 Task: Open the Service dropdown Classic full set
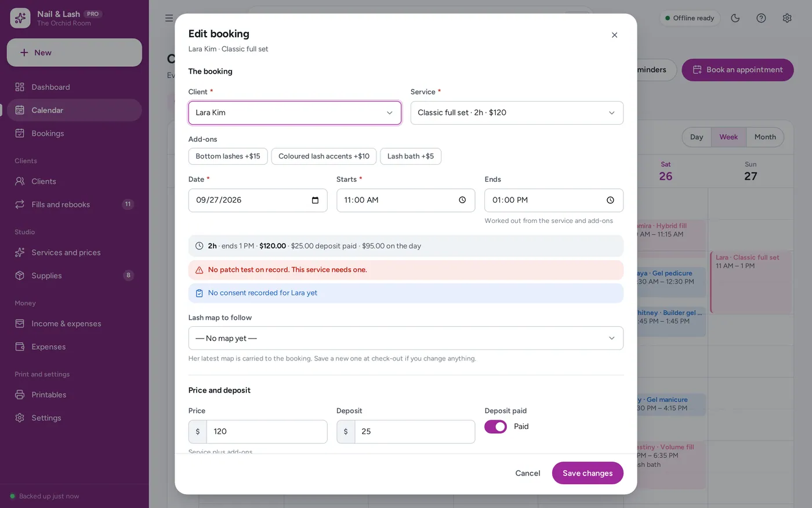point(517,113)
